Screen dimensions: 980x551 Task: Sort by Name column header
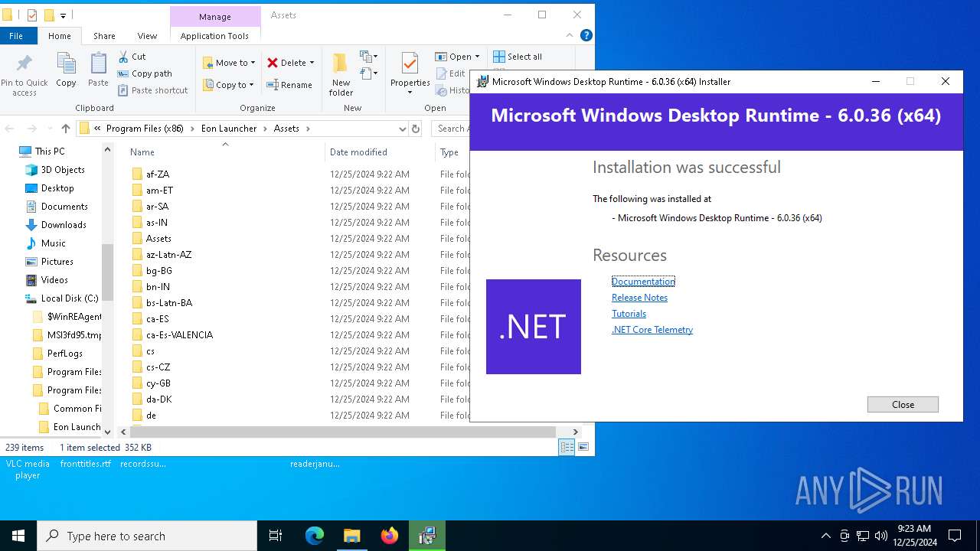click(x=225, y=152)
